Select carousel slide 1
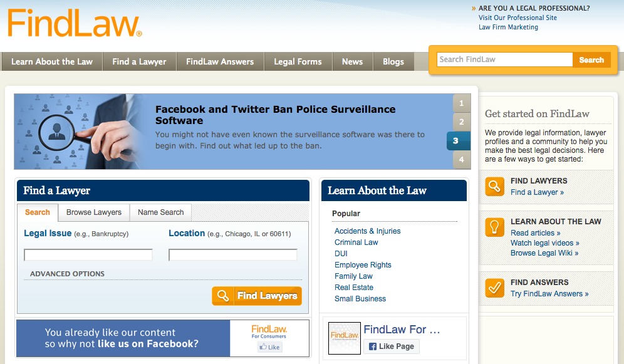 [461, 103]
